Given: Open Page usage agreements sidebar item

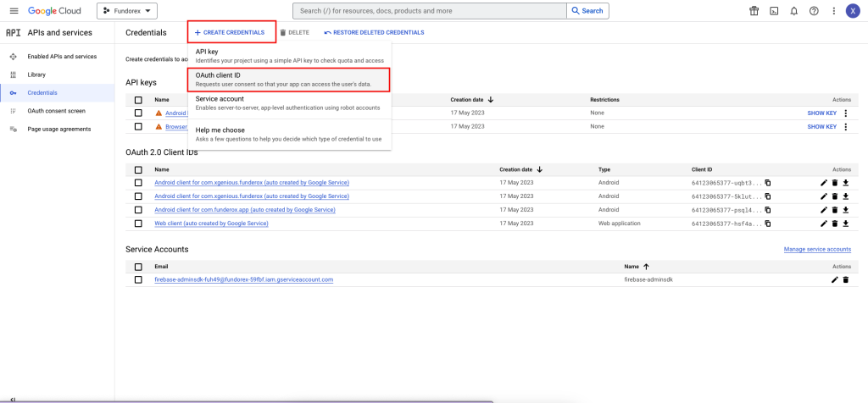Looking at the screenshot, I should (x=58, y=129).
